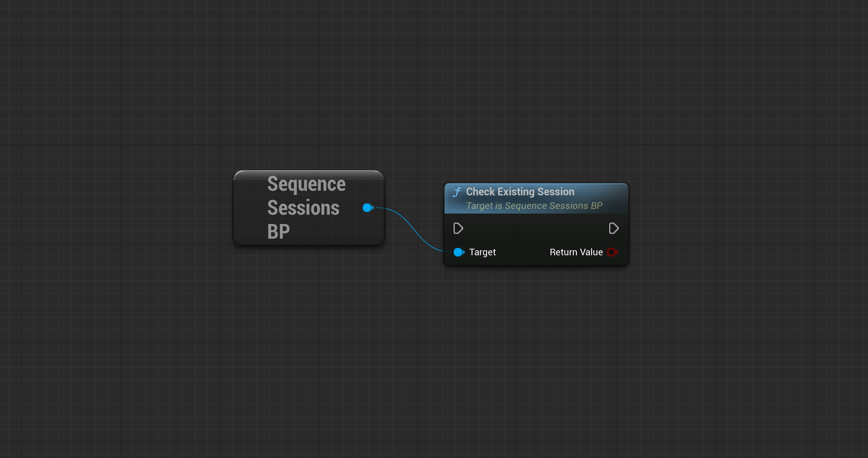Select the input execution pin on Check Existing Session

coord(458,229)
